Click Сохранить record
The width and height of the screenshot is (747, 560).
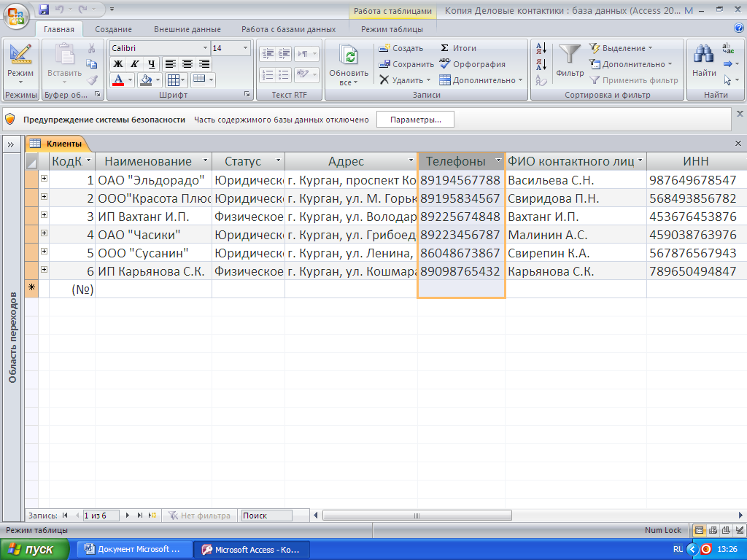click(406, 64)
